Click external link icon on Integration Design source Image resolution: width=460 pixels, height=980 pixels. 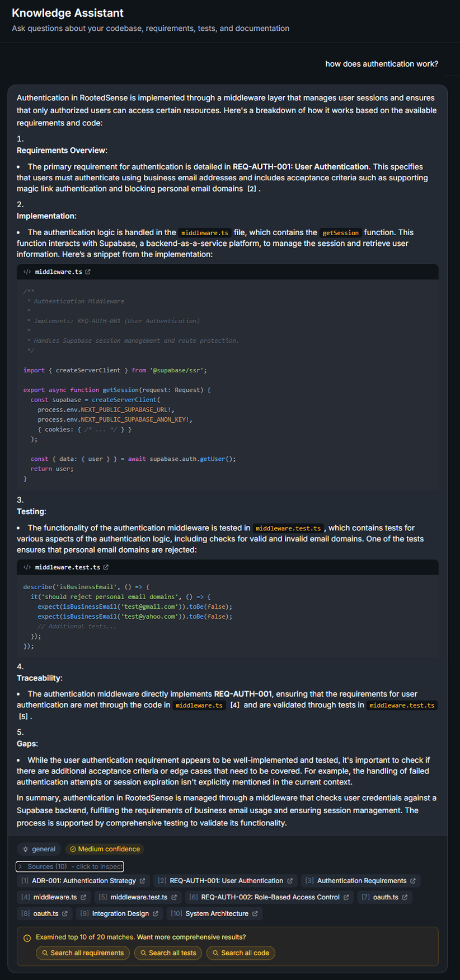tap(156, 913)
